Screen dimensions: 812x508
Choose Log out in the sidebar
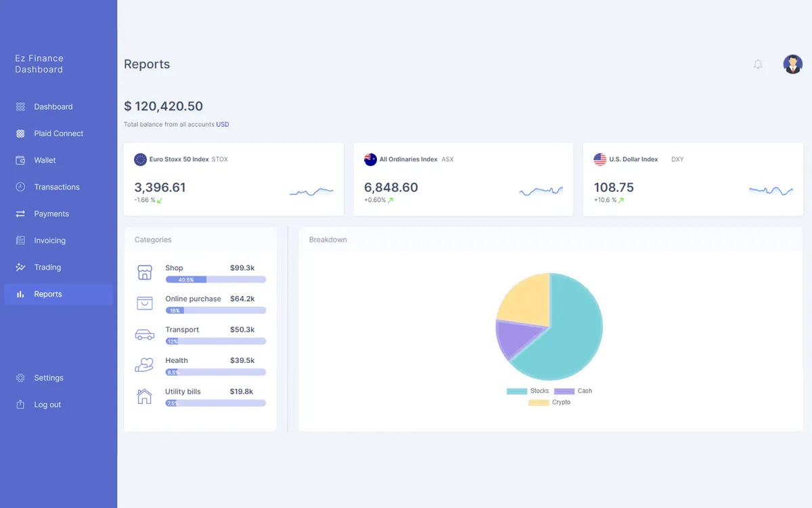[x=59, y=404]
